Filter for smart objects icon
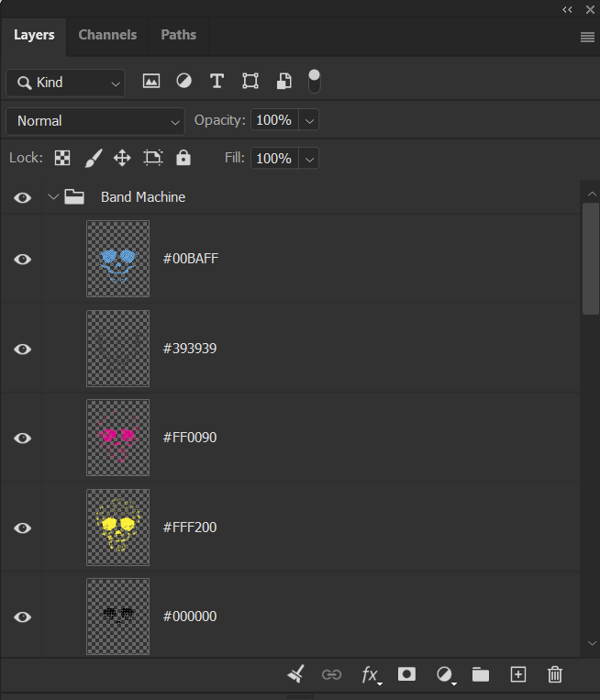This screenshot has height=700, width=600. point(283,82)
